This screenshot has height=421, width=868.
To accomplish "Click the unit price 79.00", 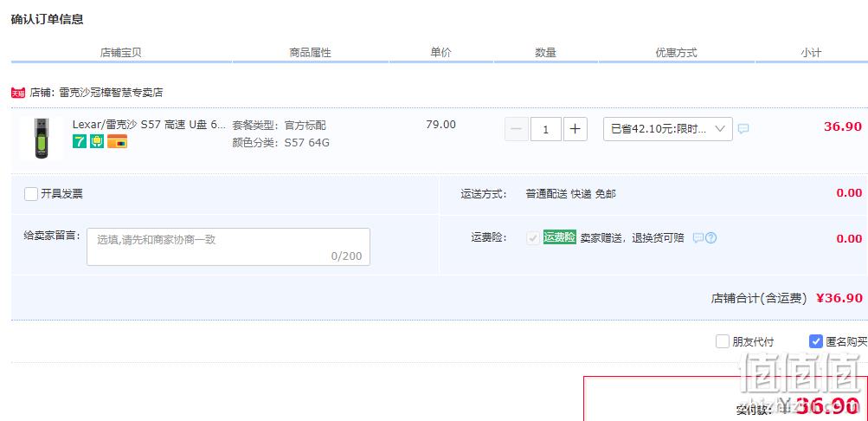I will pyautogui.click(x=440, y=125).
